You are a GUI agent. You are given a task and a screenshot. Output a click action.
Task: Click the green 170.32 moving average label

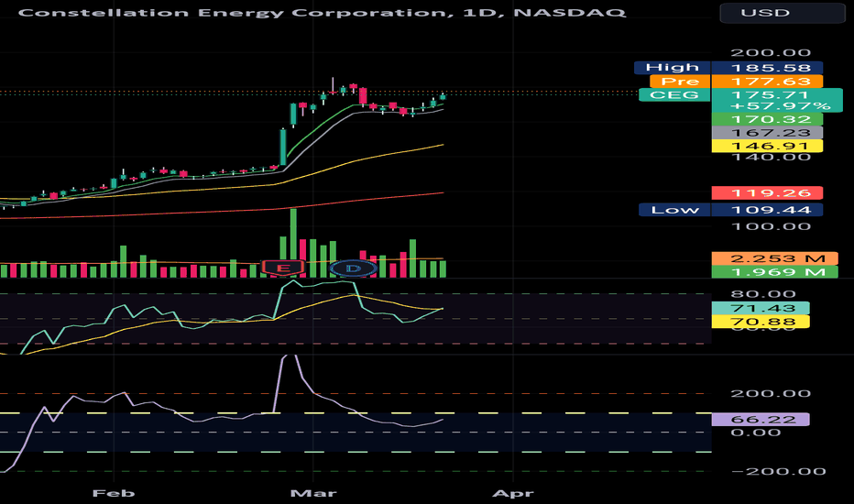pyautogui.click(x=767, y=119)
